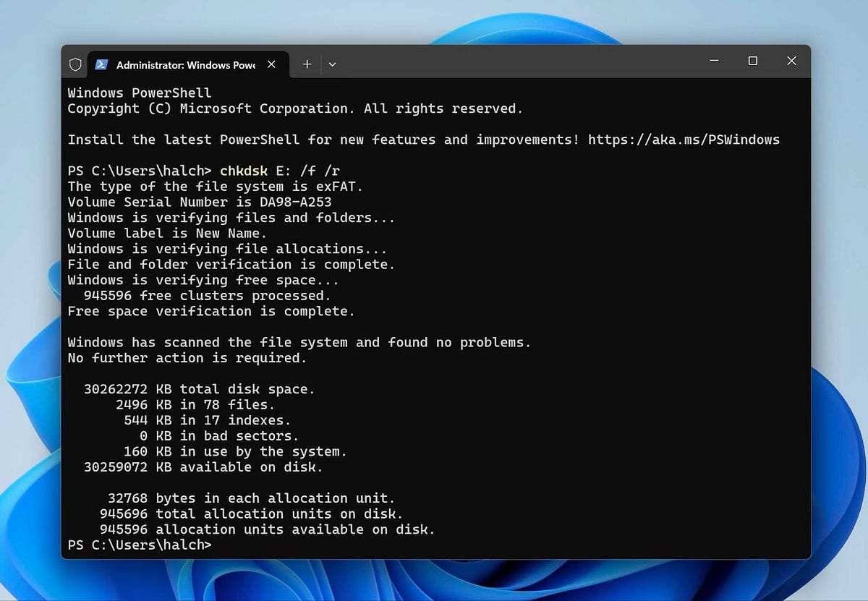
Task: Click the security shield icon in the title bar
Action: 75,64
